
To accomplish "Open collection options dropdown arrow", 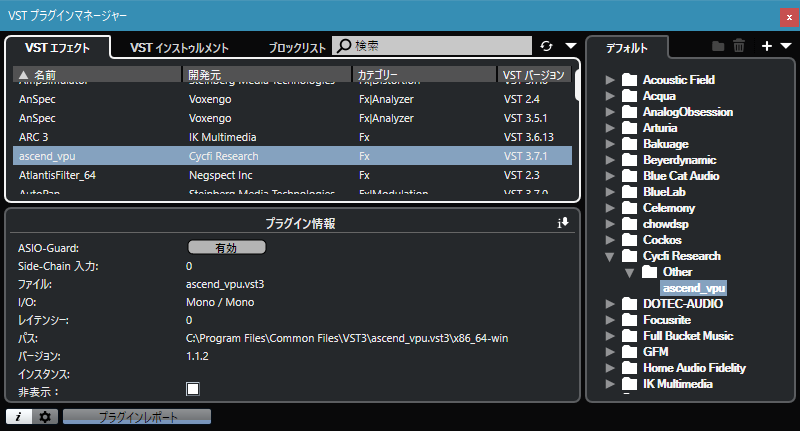I will pyautogui.click(x=786, y=46).
